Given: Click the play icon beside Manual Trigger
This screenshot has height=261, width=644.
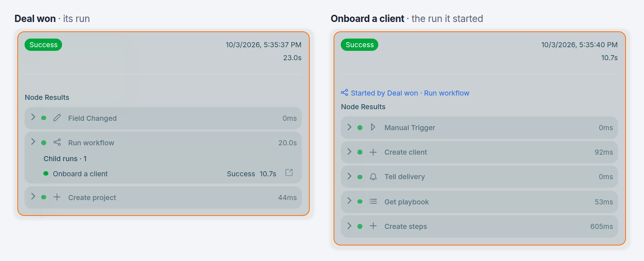Looking at the screenshot, I should [373, 127].
